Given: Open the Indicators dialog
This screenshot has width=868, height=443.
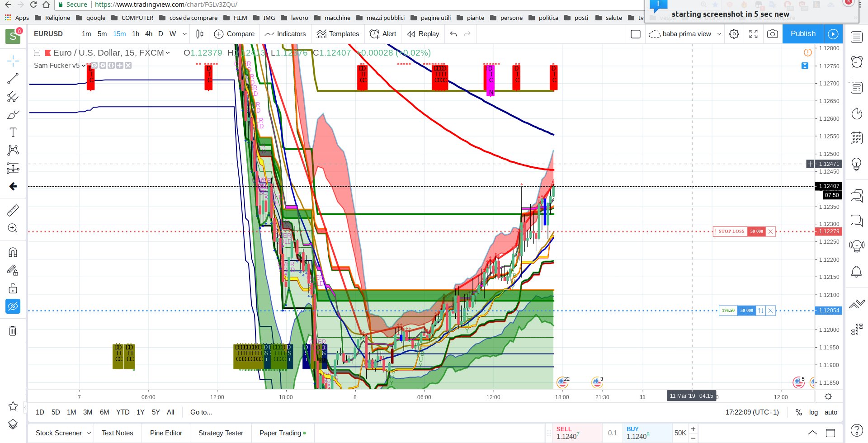Looking at the screenshot, I should point(285,34).
